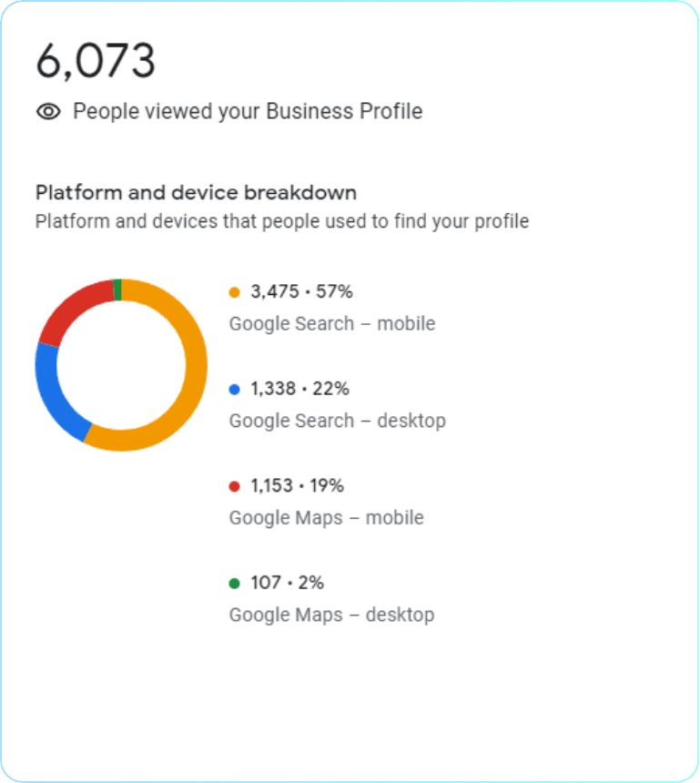Click the '107 • 2%' statistic
This screenshot has width=700, height=783.
click(x=287, y=583)
